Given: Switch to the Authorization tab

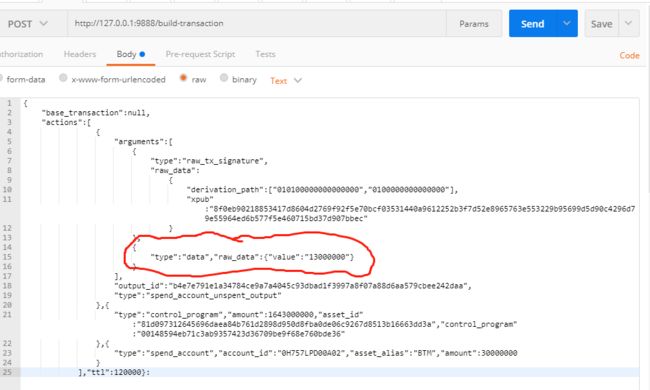Looking at the screenshot, I should tap(21, 54).
